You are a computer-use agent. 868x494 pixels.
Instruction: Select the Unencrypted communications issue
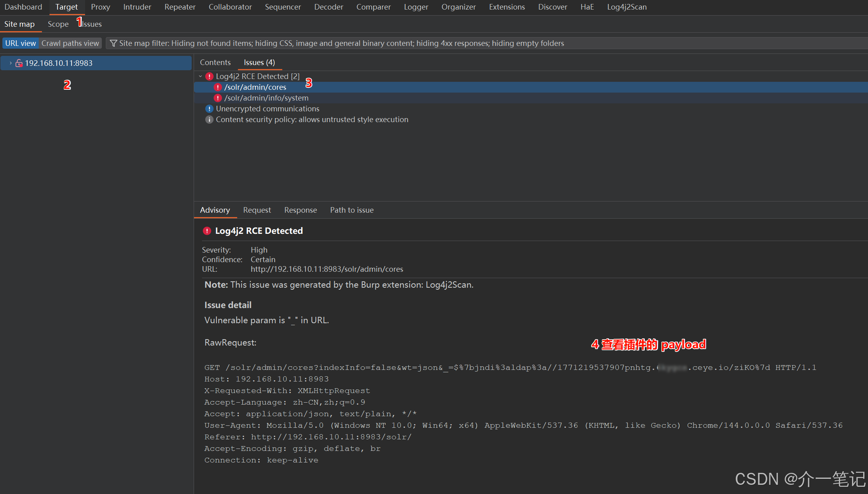point(268,109)
